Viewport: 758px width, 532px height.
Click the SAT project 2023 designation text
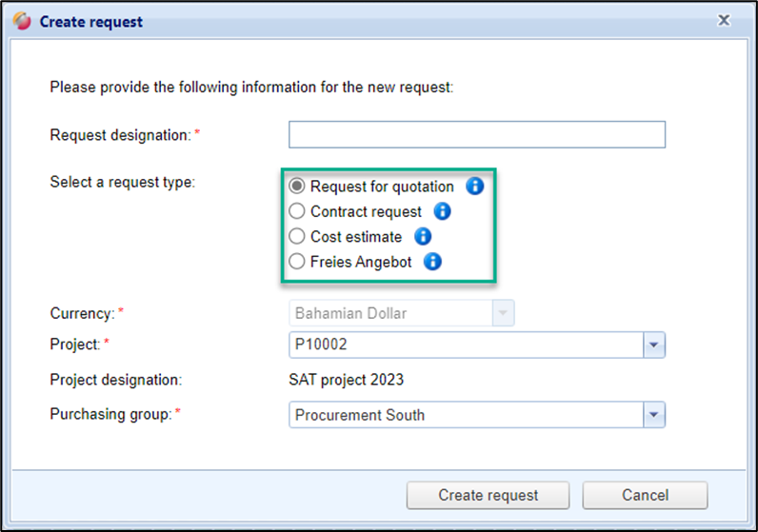(x=346, y=380)
